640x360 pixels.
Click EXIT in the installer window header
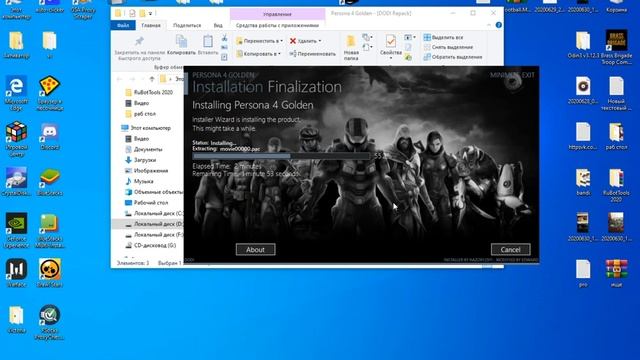click(528, 75)
